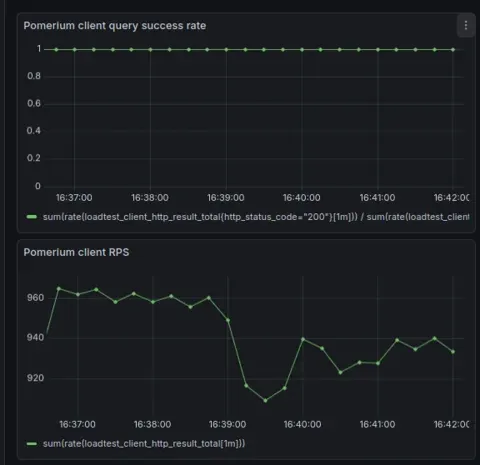Open the Pomerium client RPS panel title
The width and height of the screenshot is (480, 465).
(76, 252)
